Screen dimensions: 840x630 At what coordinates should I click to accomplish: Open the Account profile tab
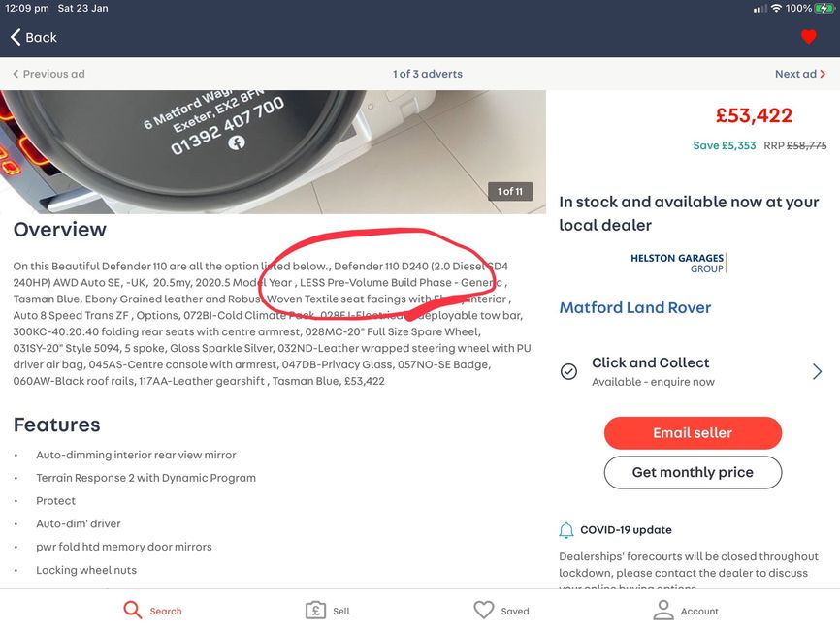pos(663,611)
